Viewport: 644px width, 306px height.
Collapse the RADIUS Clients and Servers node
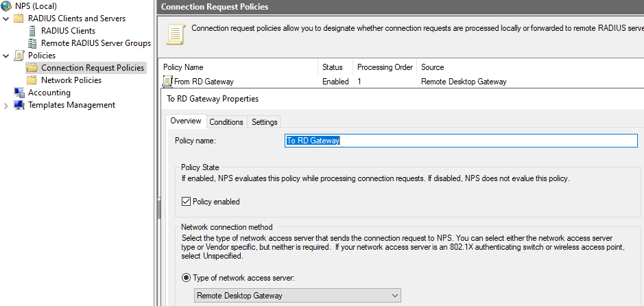6,19
